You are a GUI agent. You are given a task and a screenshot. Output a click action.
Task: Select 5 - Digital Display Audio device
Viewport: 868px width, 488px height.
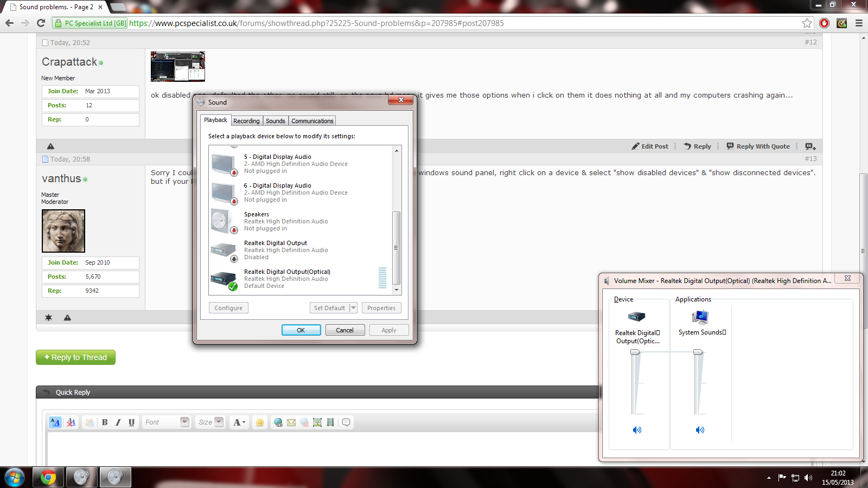pos(301,164)
